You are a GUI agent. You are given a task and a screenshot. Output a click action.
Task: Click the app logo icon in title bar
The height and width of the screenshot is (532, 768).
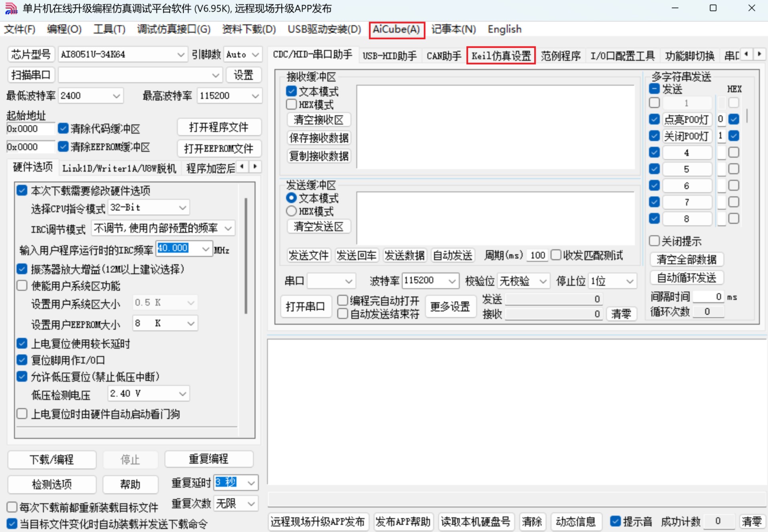coord(11,8)
